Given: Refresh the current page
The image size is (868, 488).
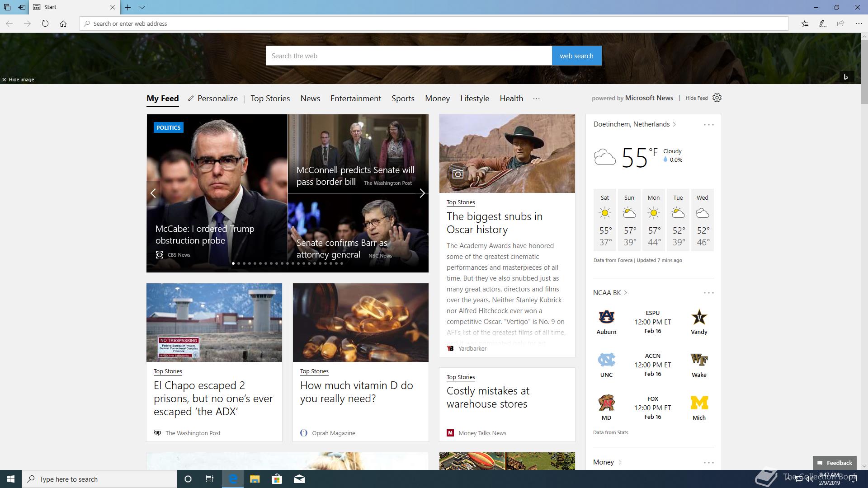Looking at the screenshot, I should 45,23.
